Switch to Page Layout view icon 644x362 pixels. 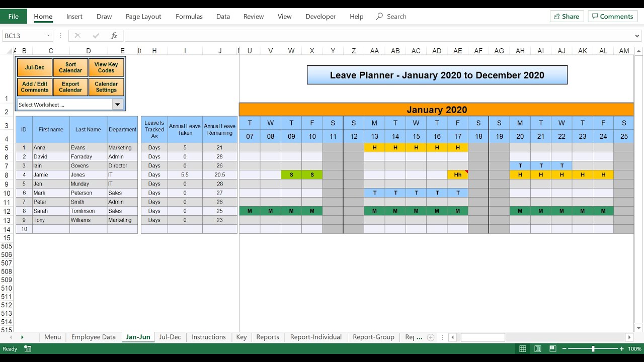click(538, 348)
